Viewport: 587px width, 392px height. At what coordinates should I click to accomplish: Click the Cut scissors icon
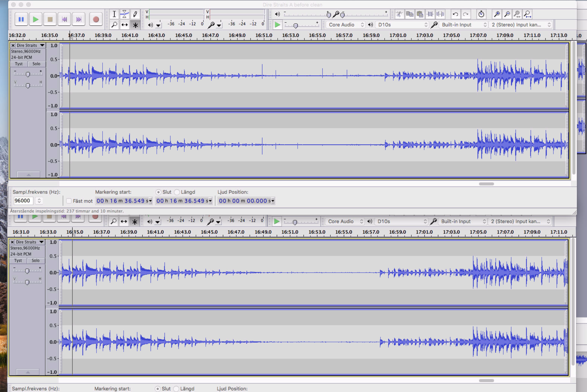399,14
